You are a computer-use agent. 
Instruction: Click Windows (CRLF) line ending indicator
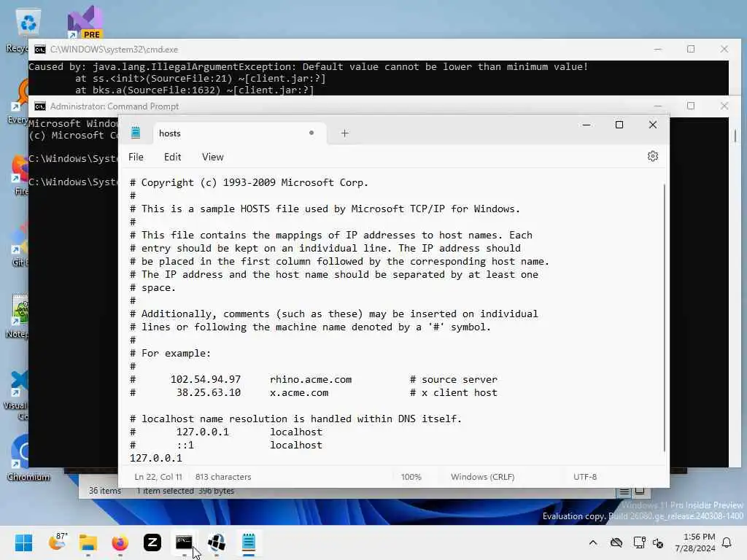483,477
